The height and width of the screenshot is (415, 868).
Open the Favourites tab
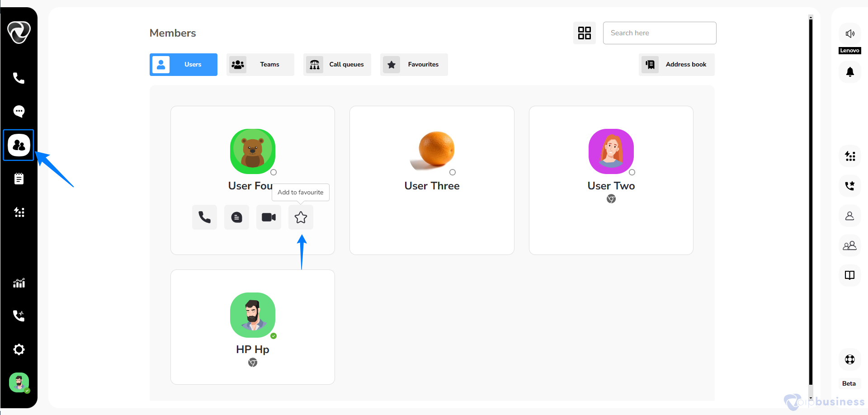414,65
